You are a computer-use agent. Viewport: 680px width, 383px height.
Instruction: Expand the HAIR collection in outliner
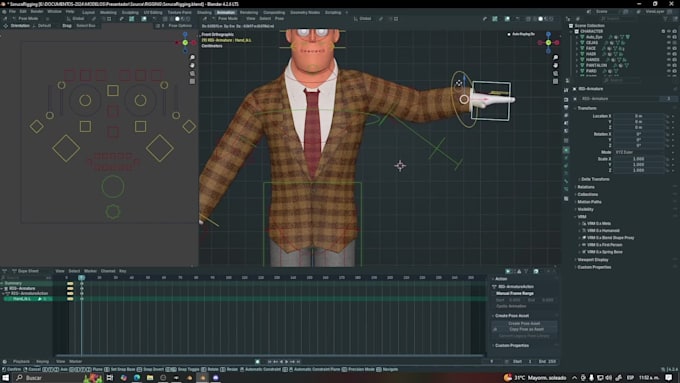click(577, 54)
